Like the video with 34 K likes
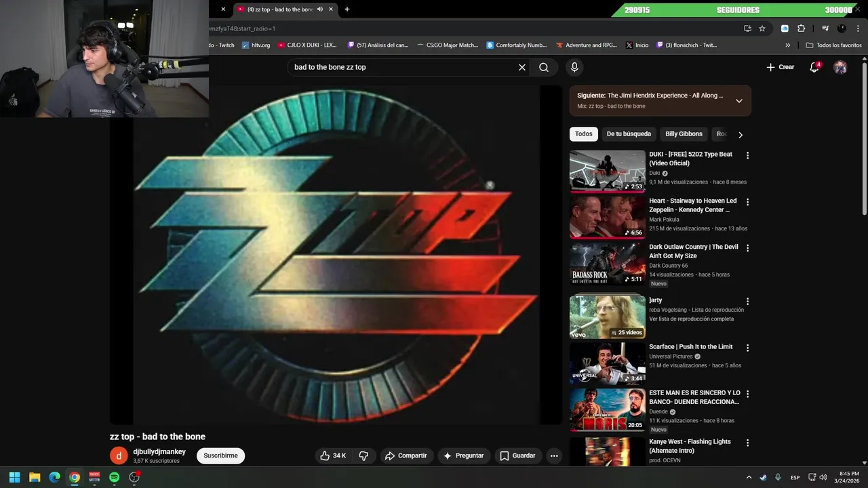868x488 pixels. [x=333, y=455]
